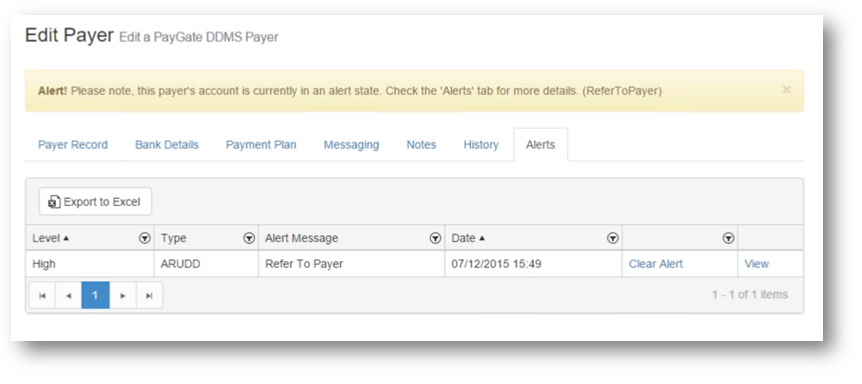Viewport: 862px width, 384px height.
Task: Go to previous page arrow
Action: click(69, 296)
